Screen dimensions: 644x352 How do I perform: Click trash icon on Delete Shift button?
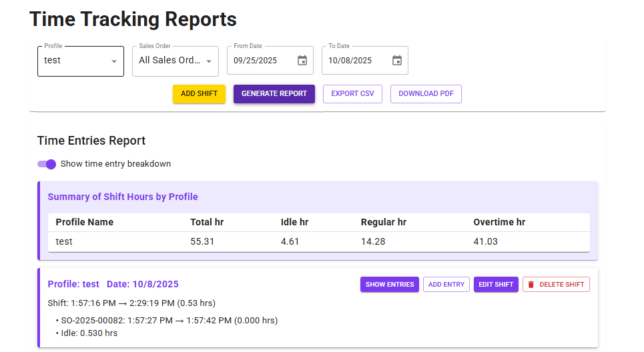531,285
